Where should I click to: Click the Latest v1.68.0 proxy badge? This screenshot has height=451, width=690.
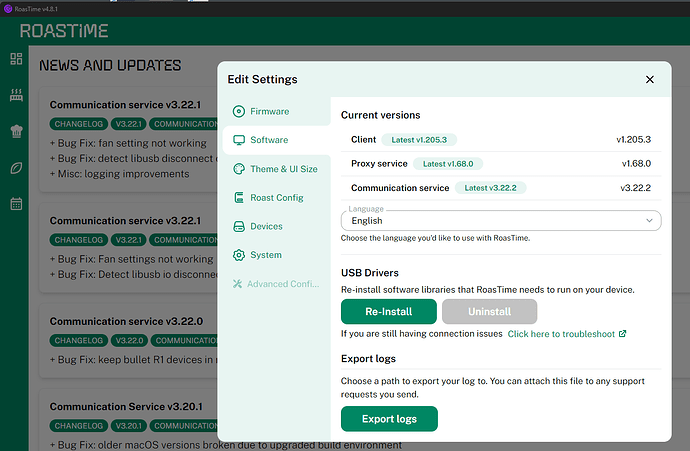click(448, 164)
